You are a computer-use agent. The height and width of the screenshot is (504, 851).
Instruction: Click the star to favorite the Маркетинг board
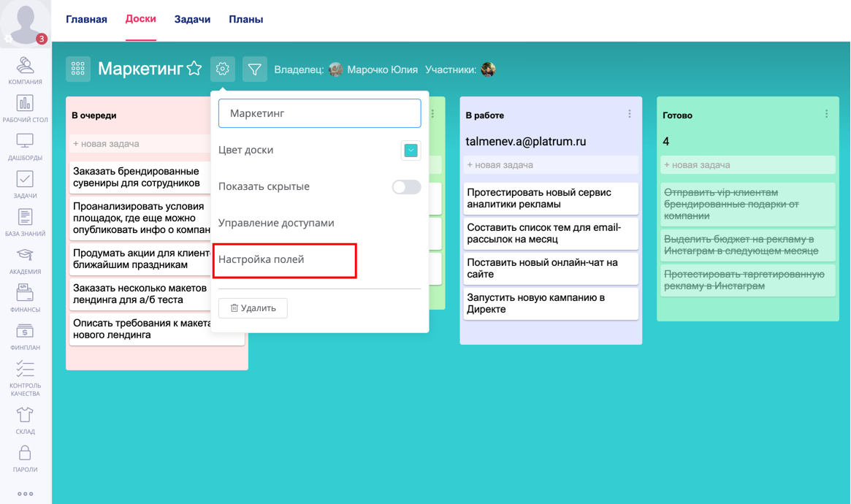tap(194, 68)
